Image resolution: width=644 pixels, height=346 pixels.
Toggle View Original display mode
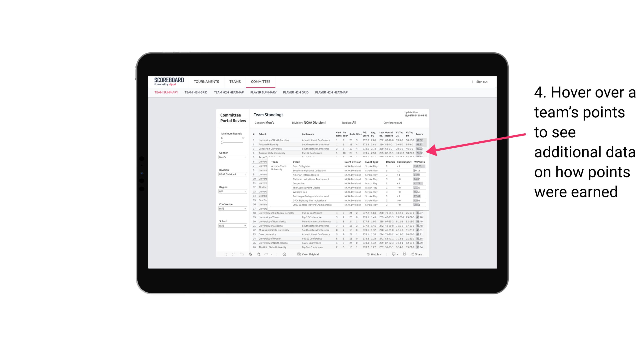tap(309, 254)
